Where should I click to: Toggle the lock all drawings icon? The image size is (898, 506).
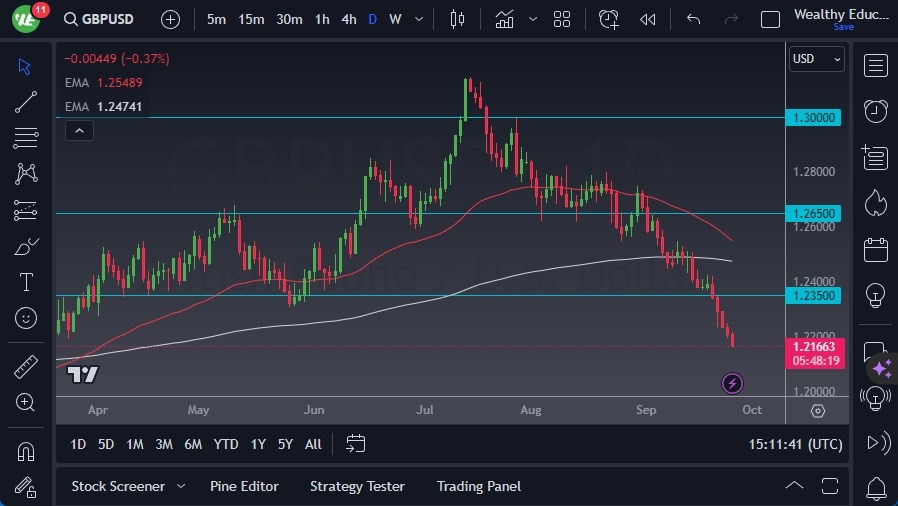click(26, 487)
